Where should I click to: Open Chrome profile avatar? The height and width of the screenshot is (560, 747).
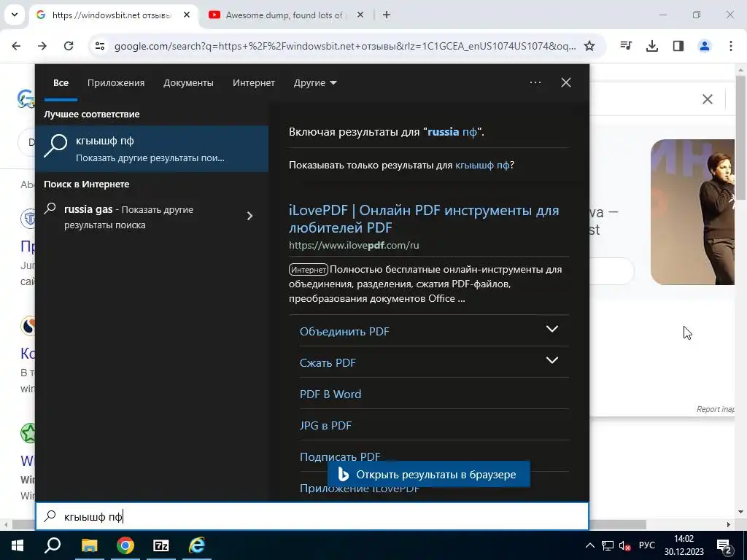click(x=705, y=46)
